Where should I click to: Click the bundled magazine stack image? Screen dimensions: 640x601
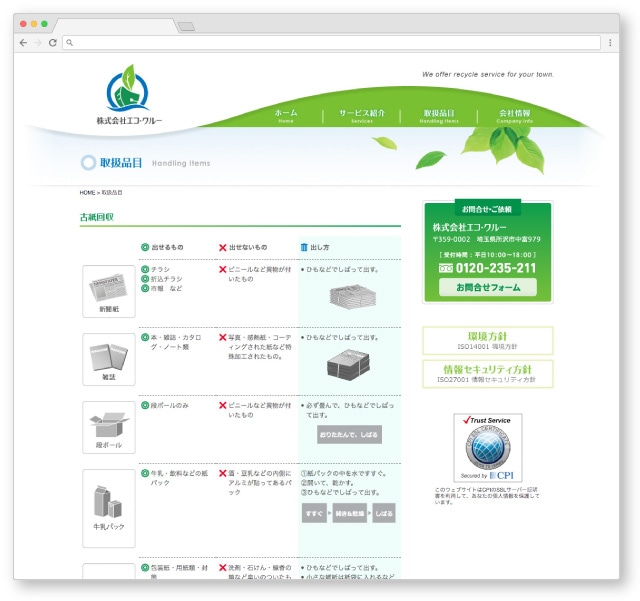click(x=349, y=365)
